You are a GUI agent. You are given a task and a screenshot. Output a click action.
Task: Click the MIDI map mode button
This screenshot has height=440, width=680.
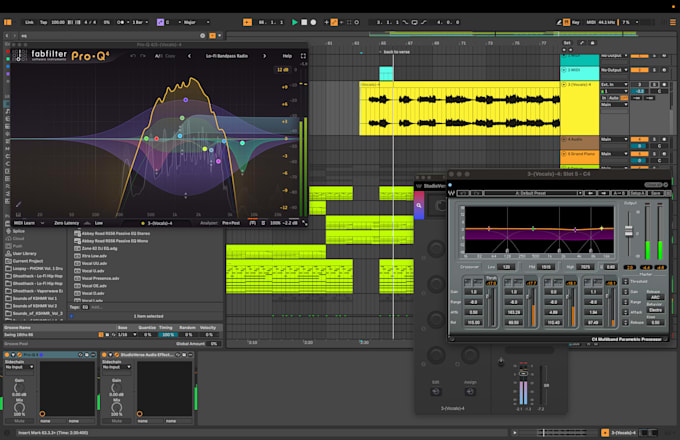pos(591,22)
